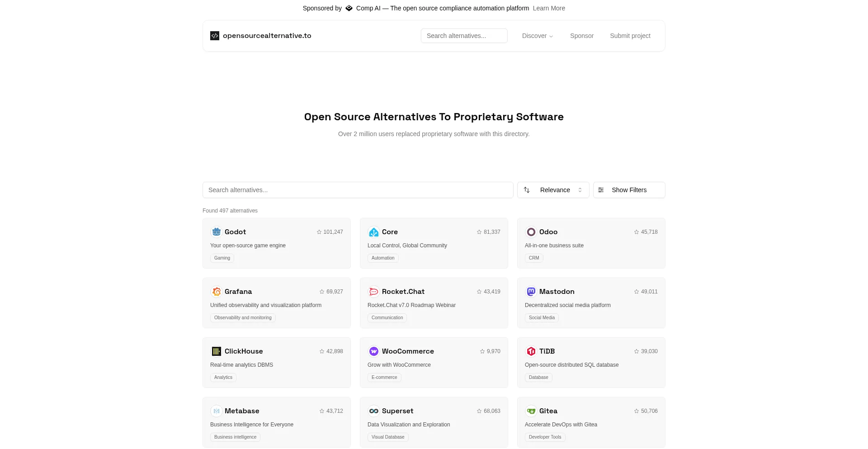This screenshot has width=868, height=449.
Task: Click 'Data Visualization and Exploration' description
Action: [x=409, y=425]
